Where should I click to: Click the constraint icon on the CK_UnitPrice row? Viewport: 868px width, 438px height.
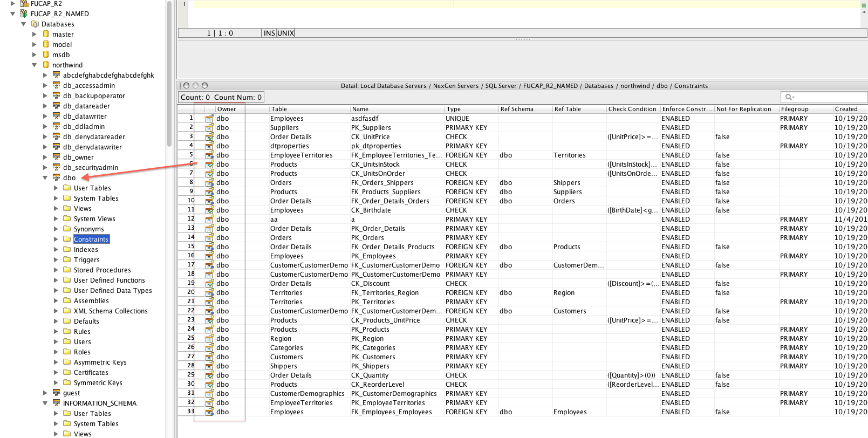(x=209, y=136)
